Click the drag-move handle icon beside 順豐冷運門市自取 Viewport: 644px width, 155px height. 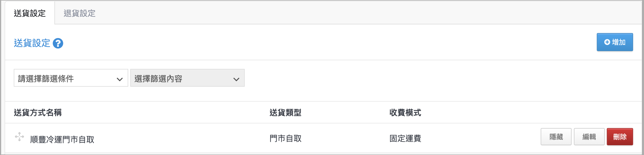19,137
